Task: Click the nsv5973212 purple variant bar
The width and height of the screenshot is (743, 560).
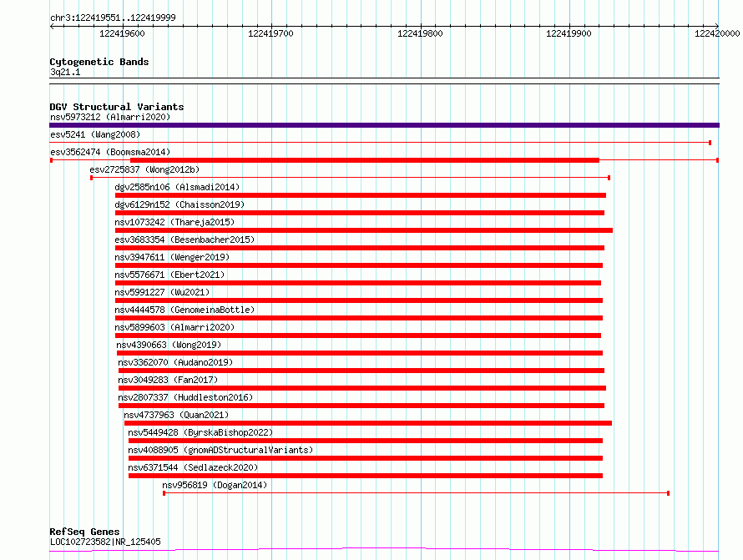Action: 384,125
